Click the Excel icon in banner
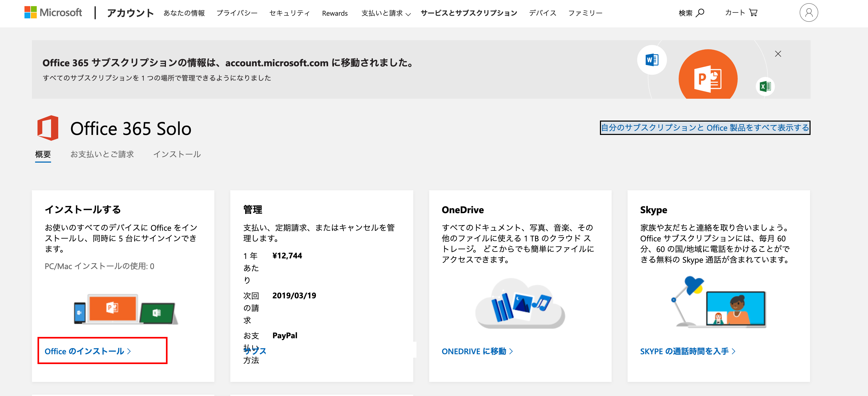 tap(765, 86)
